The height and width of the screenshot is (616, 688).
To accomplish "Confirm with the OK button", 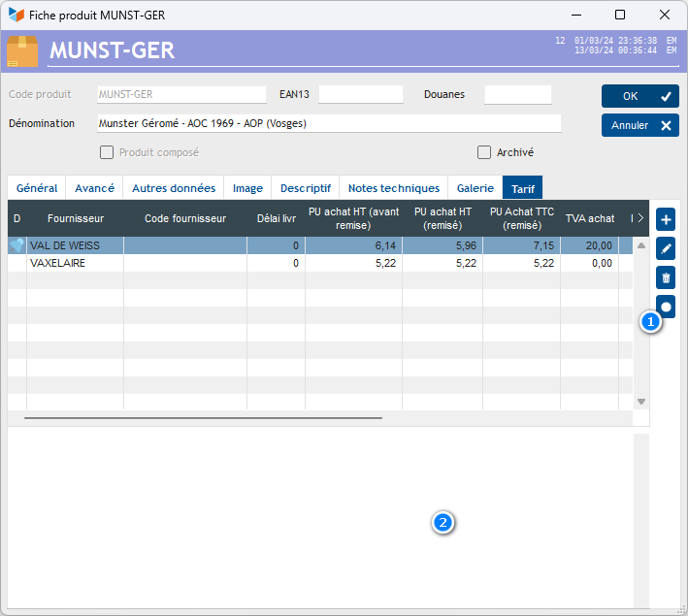I will (639, 96).
